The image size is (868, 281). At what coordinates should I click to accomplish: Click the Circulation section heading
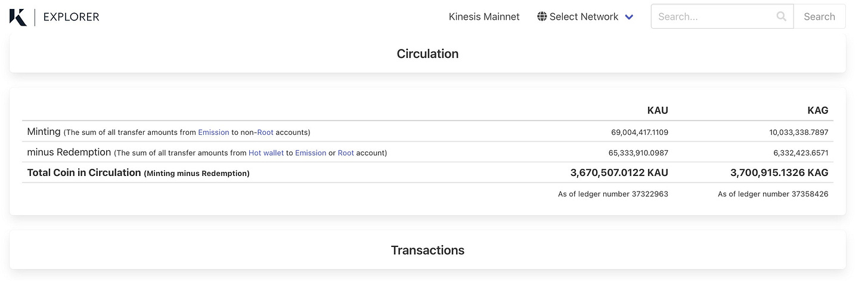[427, 54]
